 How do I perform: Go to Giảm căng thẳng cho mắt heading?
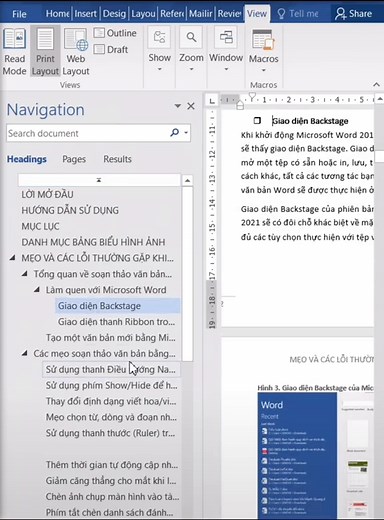111,481
